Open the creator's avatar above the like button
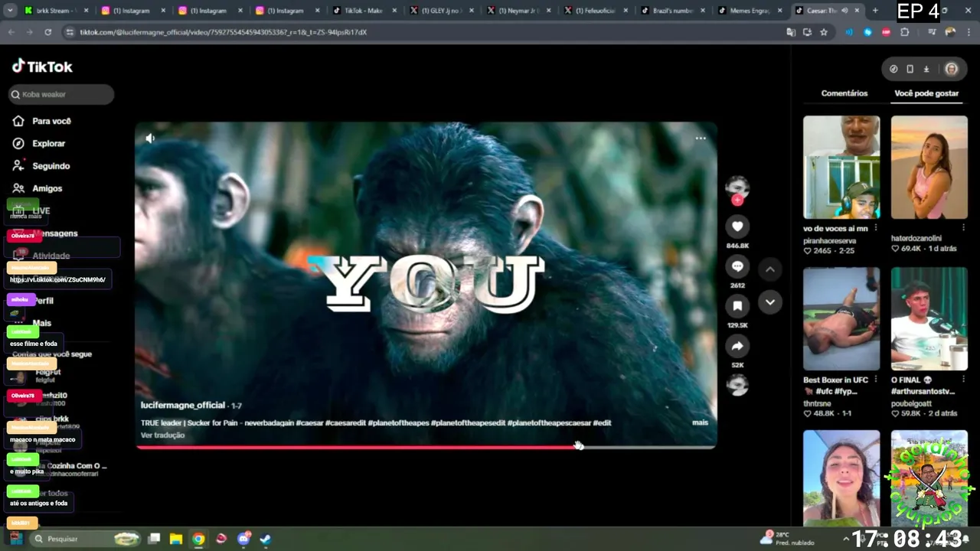Viewport: 980px width, 551px height. pyautogui.click(x=737, y=186)
